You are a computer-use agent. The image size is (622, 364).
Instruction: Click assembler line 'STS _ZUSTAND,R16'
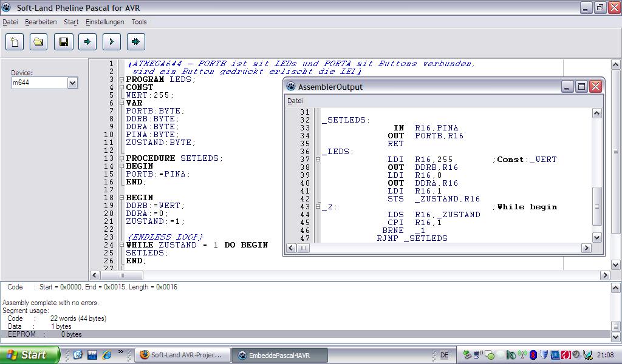point(434,199)
